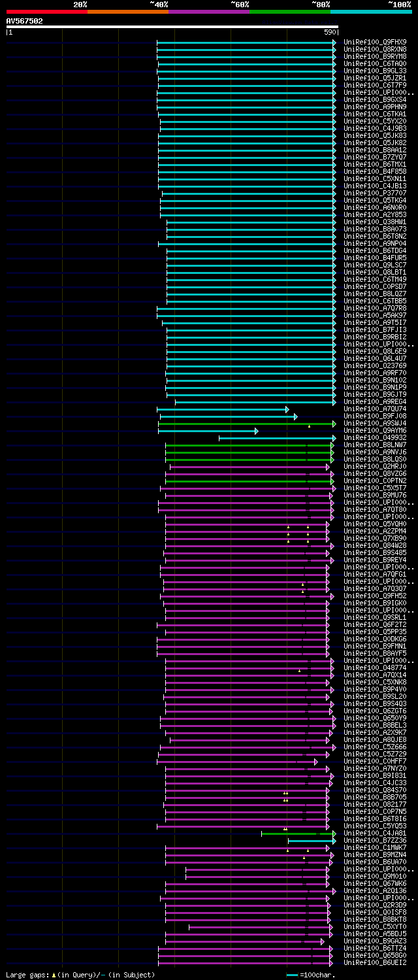Image resolution: width=418 pixels, height=980 pixels.
Task: Select the UniRef100_C6TKA1 label
Action: point(375,114)
